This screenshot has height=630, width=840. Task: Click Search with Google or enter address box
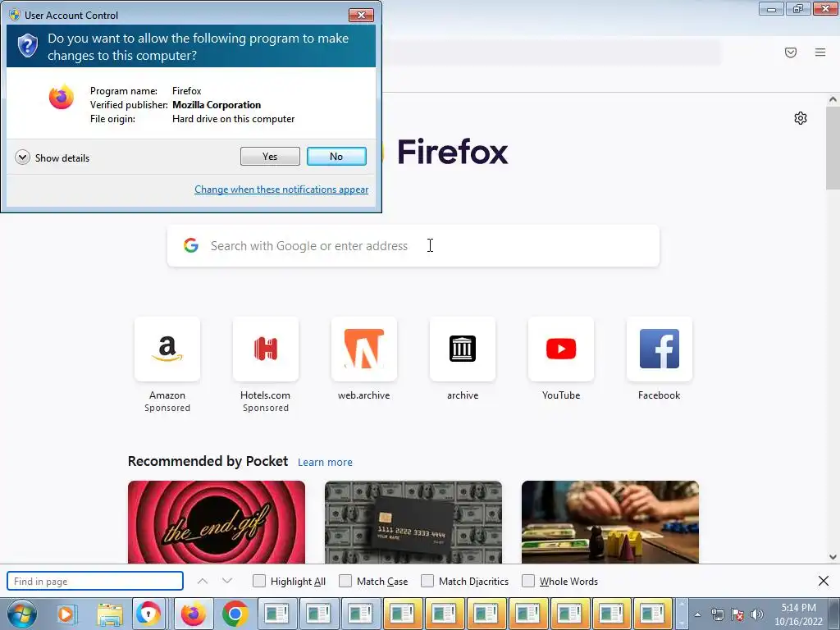point(413,246)
